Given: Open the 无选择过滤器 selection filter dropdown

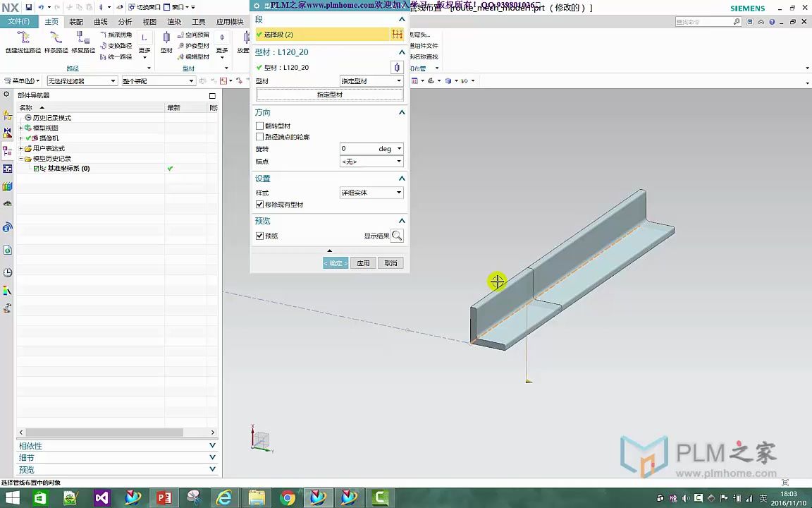Looking at the screenshot, I should coord(82,81).
